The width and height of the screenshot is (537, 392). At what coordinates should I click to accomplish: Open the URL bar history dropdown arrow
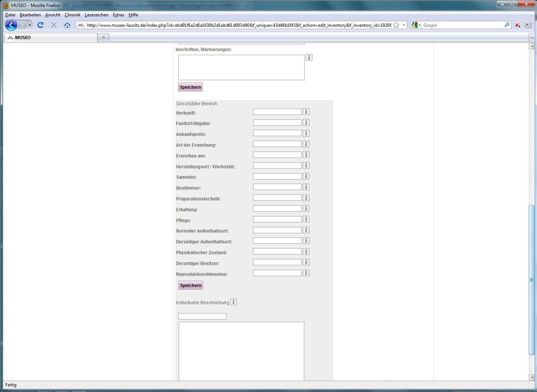click(404, 25)
